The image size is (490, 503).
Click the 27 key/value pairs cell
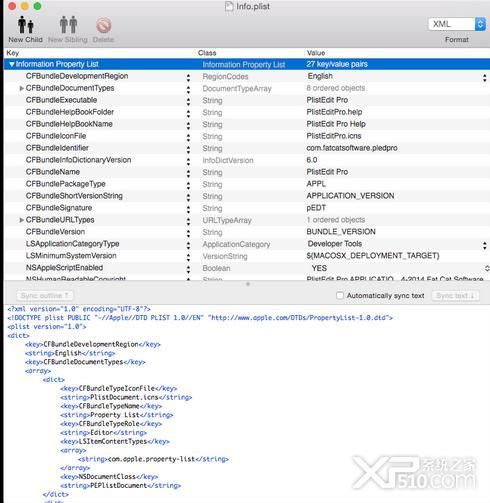[337, 64]
